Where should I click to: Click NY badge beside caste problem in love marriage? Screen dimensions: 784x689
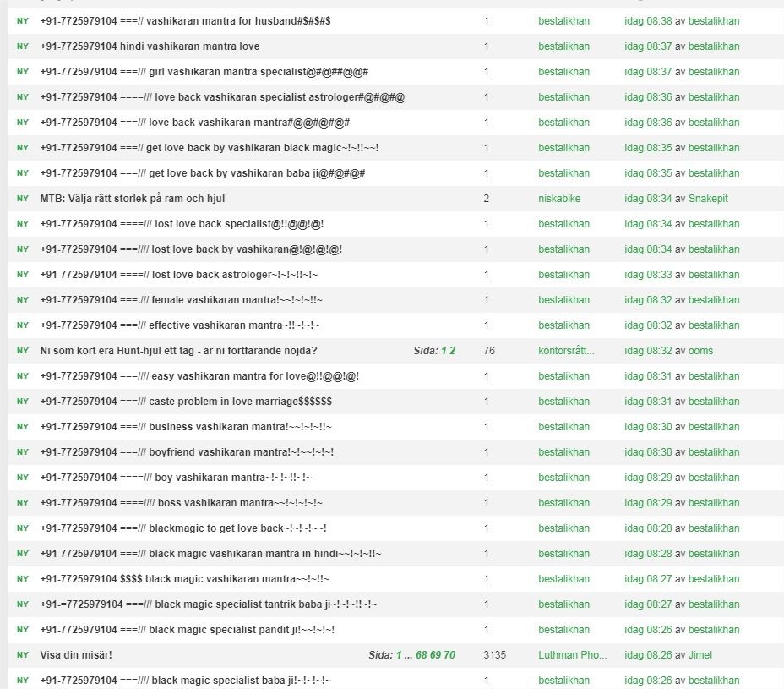(x=22, y=402)
